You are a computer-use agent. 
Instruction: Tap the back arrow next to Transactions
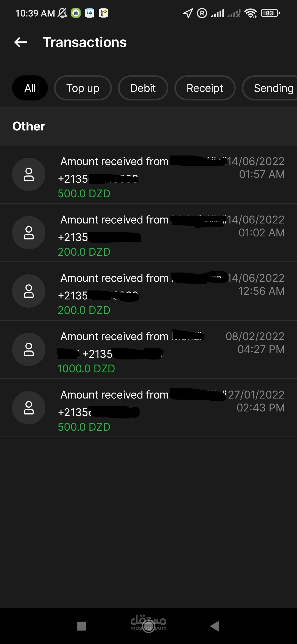pyautogui.click(x=21, y=42)
